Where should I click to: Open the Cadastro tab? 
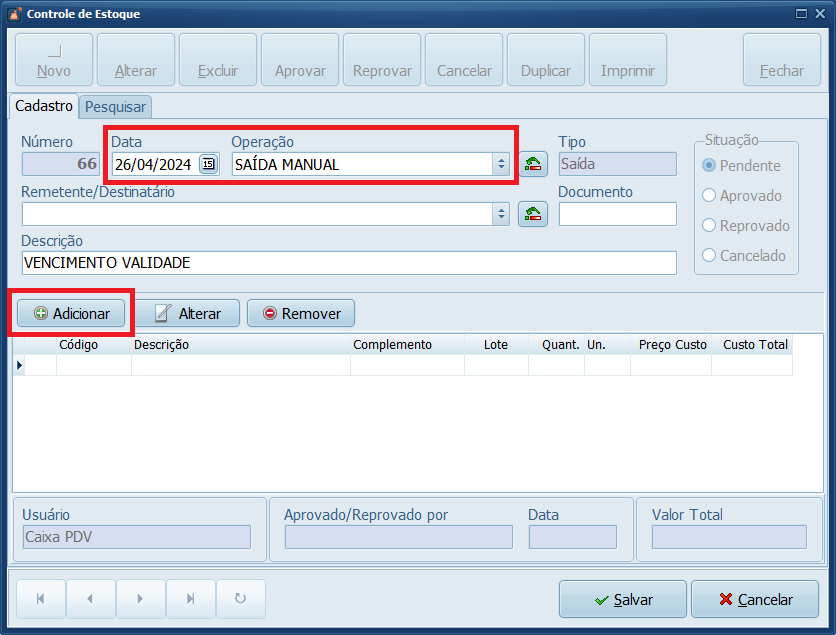[x=44, y=105]
